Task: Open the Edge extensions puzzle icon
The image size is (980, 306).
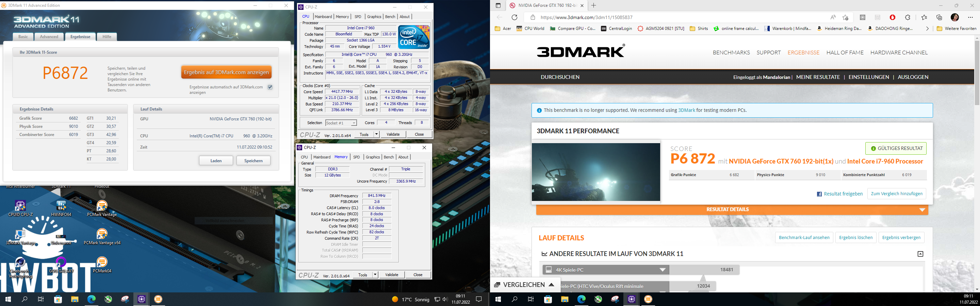Action: click(908, 17)
